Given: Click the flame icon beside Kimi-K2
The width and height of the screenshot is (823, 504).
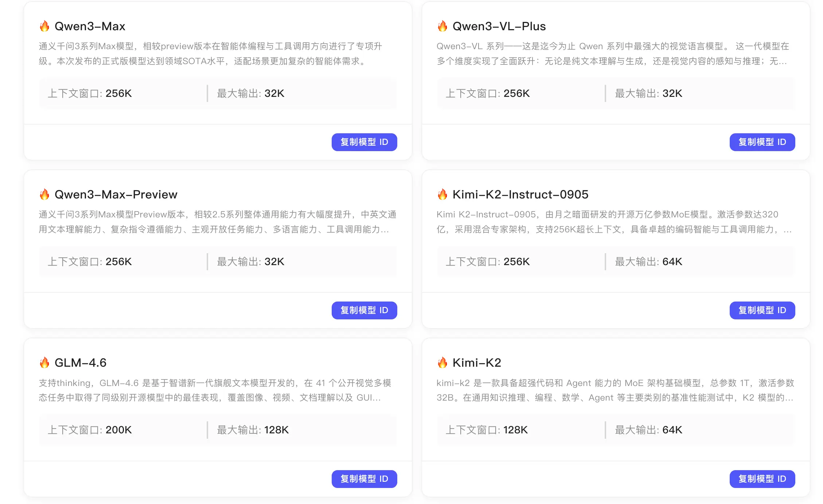Looking at the screenshot, I should point(442,363).
